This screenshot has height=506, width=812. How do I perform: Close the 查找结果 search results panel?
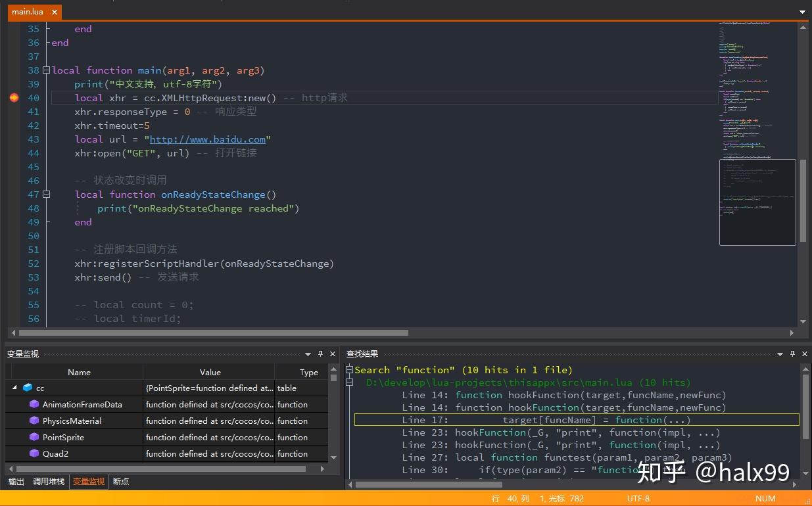[x=803, y=354]
